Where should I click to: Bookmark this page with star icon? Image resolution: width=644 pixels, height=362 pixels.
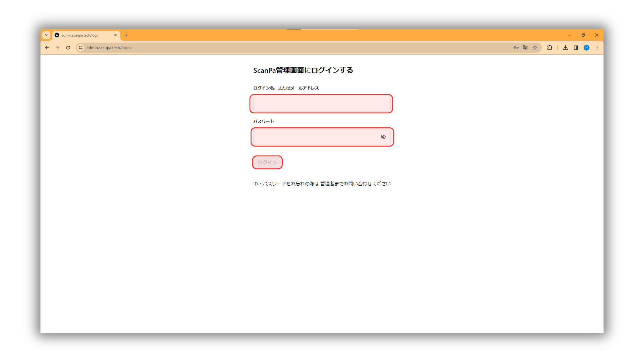click(535, 48)
